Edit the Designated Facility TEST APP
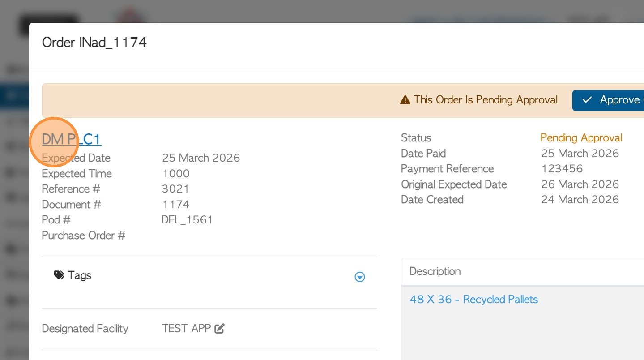 pyautogui.click(x=219, y=329)
